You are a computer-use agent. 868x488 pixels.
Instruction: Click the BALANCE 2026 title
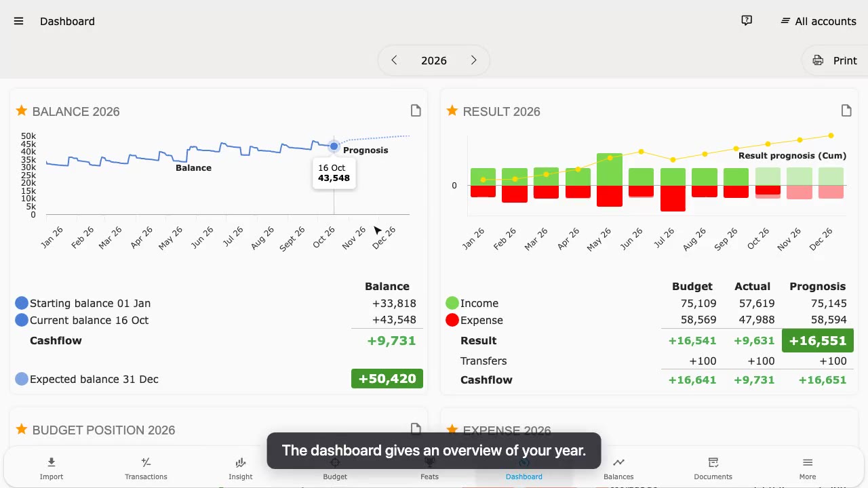pos(76,111)
